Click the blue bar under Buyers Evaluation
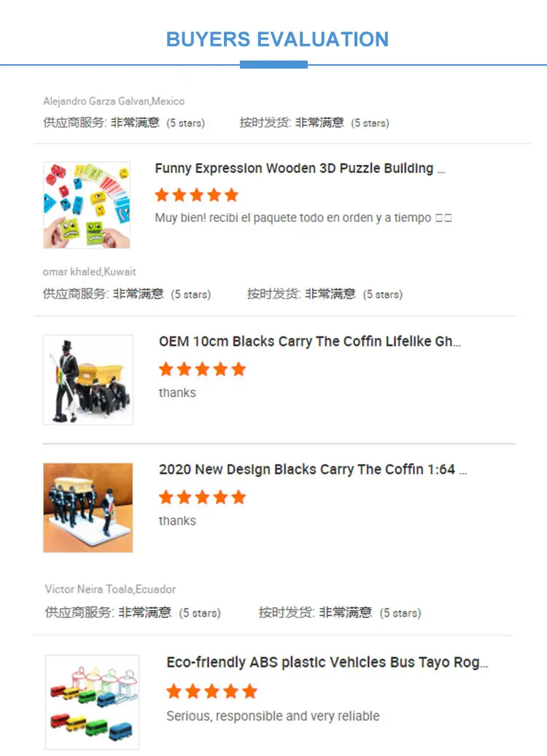This screenshot has width=547, height=756. [273, 65]
